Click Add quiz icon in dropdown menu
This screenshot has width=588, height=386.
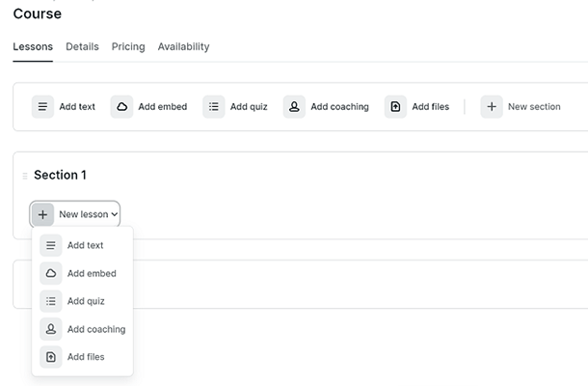coord(51,301)
